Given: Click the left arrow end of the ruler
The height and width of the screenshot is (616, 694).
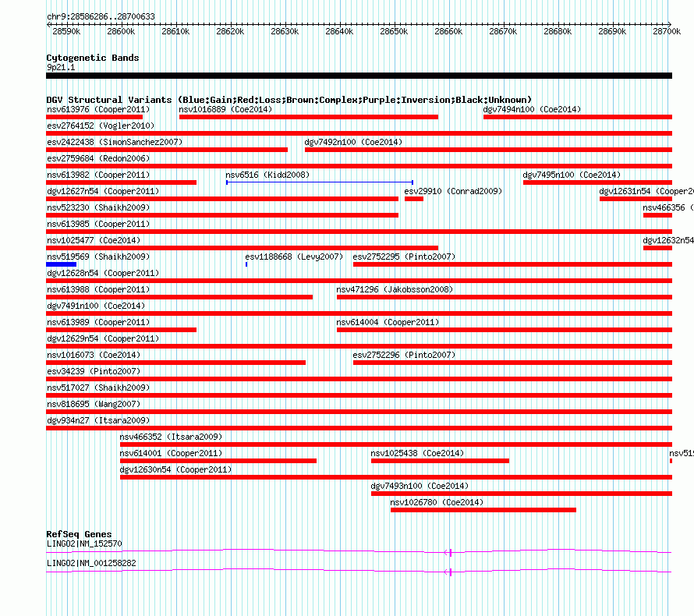Looking at the screenshot, I should (x=48, y=24).
